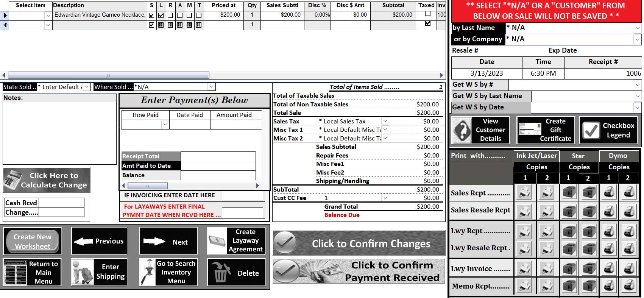
Task: Return to Main Menu
Action: click(x=33, y=272)
